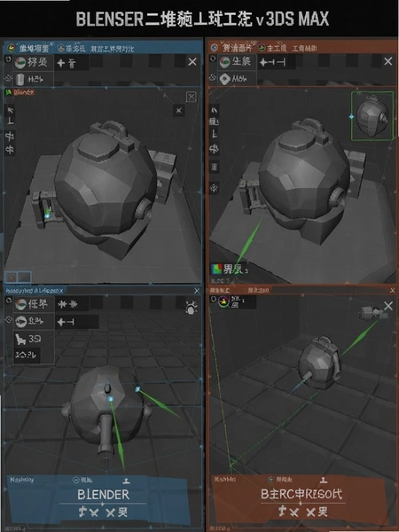Screen dimensions: 399x532
Task: Click the sphere icon in lower blue panel first row
Action: 20,304
